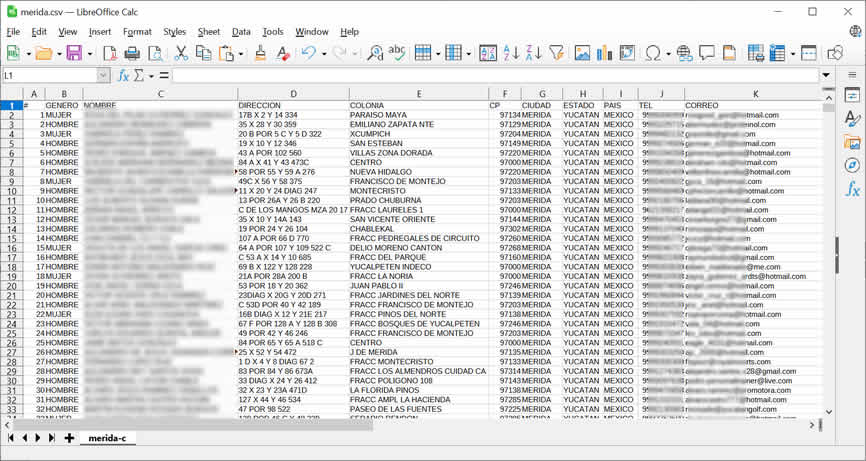Activate Clone Formatting paintbrush
The width and height of the screenshot is (866, 461).
point(260,53)
